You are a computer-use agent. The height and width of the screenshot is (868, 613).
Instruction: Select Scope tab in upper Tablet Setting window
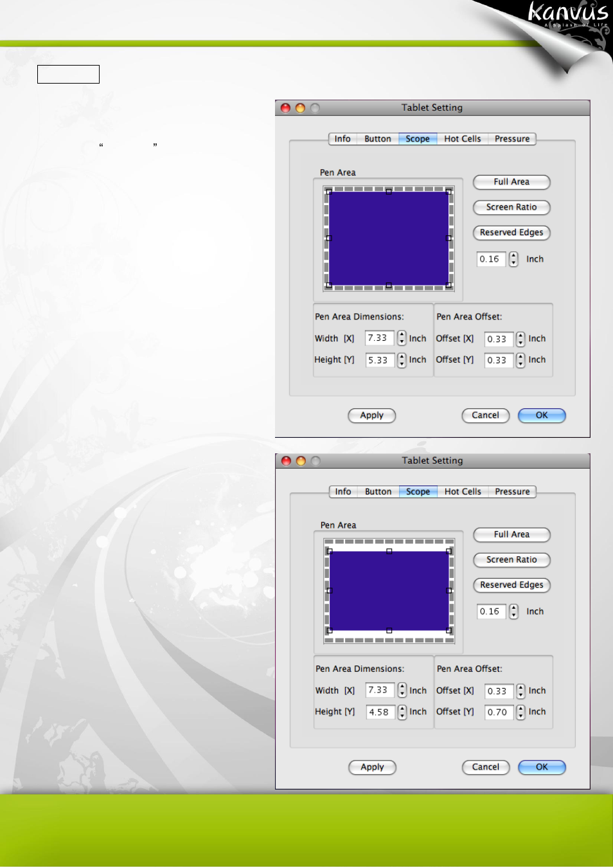point(418,139)
